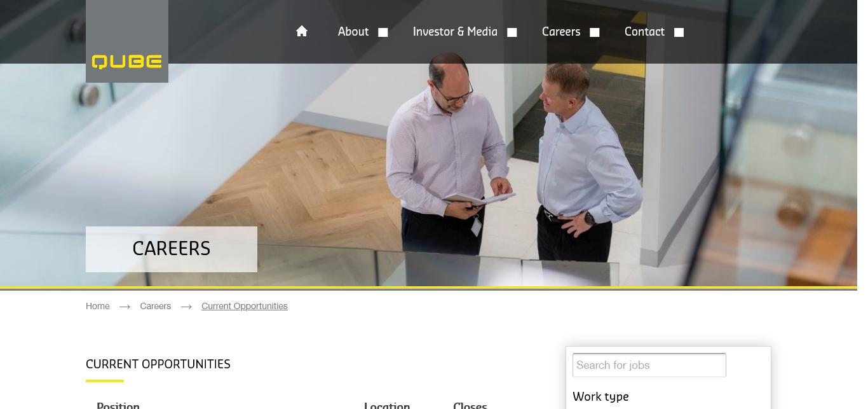868x409 pixels.
Task: Click the Current Opportunities section heading
Action: tap(158, 364)
